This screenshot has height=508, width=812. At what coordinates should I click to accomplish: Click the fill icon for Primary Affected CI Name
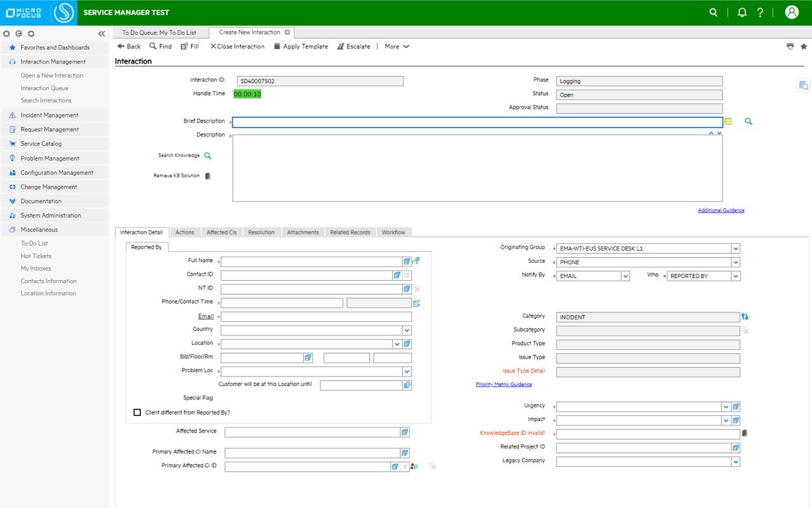point(405,453)
